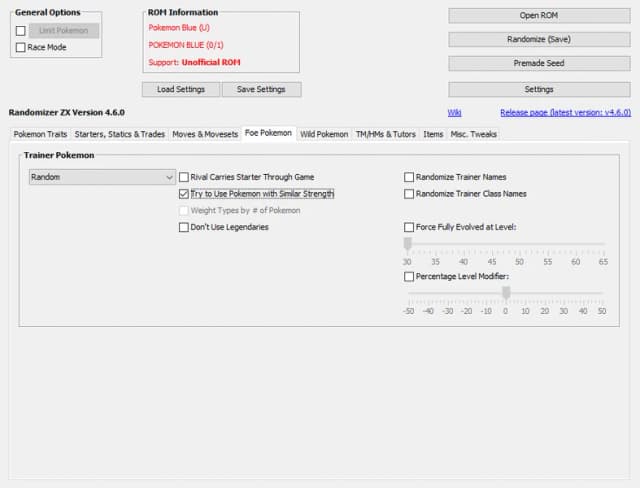Image resolution: width=640 pixels, height=488 pixels.
Task: Open the Trainer Pokemon Random dropdown
Action: click(102, 177)
